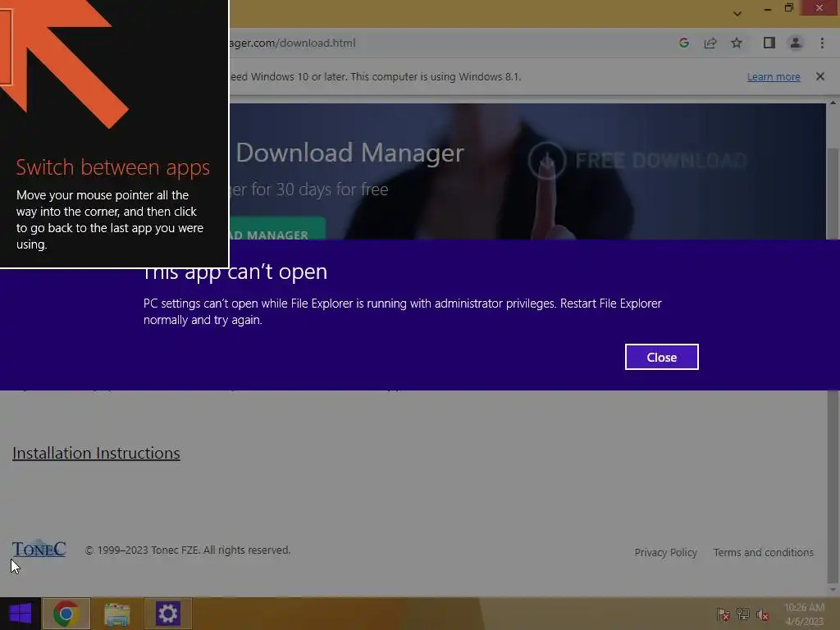Screen dimensions: 840x630
Task: Close the 'This app can't open' dialog
Action: tap(662, 357)
